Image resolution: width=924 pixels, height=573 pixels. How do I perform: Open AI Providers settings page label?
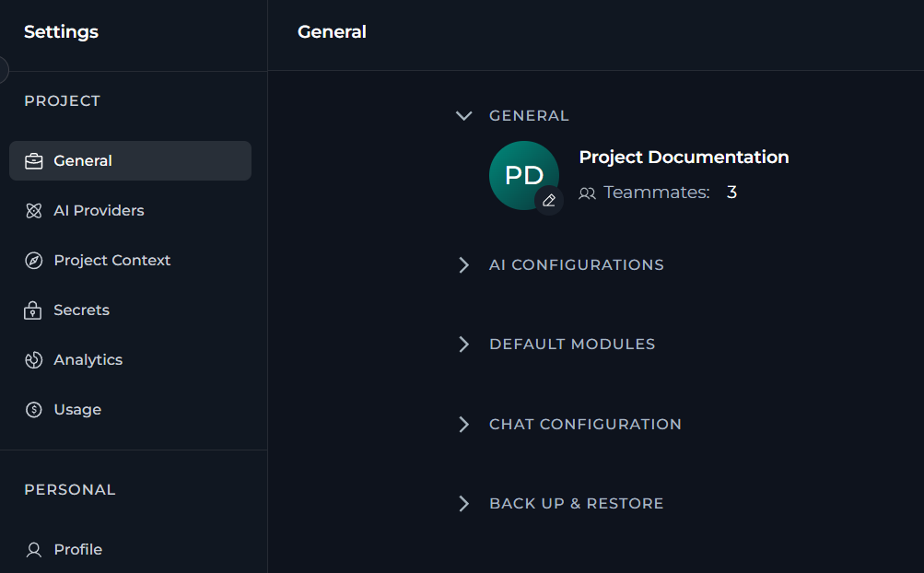[99, 210]
